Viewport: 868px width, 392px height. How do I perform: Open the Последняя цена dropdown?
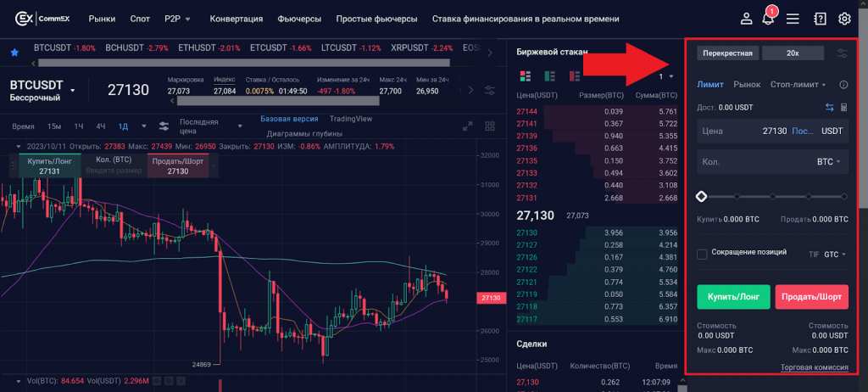[211, 126]
